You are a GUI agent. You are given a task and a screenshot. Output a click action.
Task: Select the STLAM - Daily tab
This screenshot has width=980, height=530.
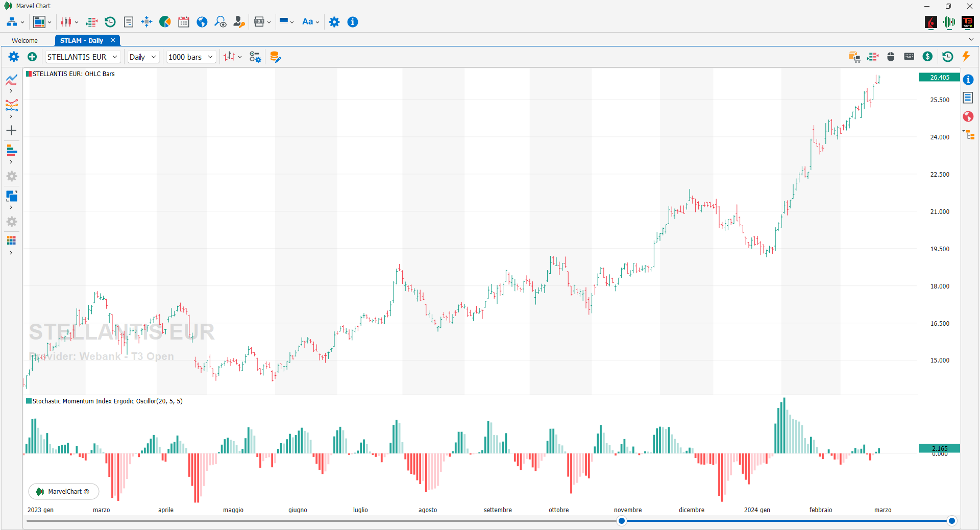click(x=82, y=40)
